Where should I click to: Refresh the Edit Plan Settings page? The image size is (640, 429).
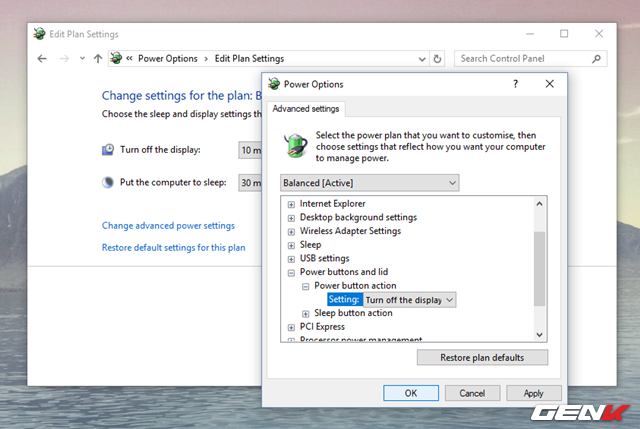point(437,59)
